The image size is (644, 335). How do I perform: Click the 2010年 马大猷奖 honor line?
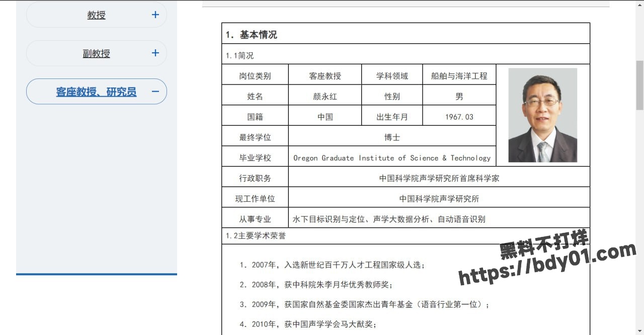click(x=308, y=324)
